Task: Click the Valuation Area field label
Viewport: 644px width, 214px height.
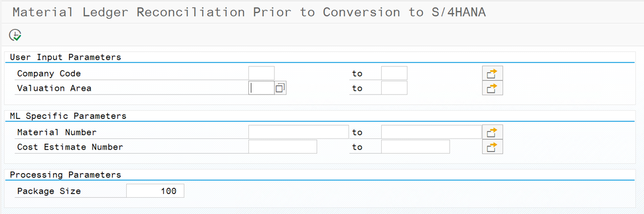Action: pos(54,88)
